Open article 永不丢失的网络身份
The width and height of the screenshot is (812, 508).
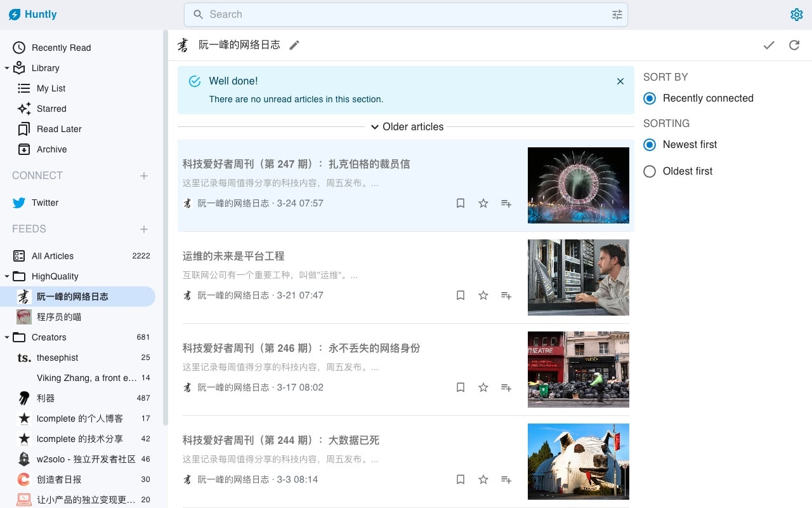301,348
